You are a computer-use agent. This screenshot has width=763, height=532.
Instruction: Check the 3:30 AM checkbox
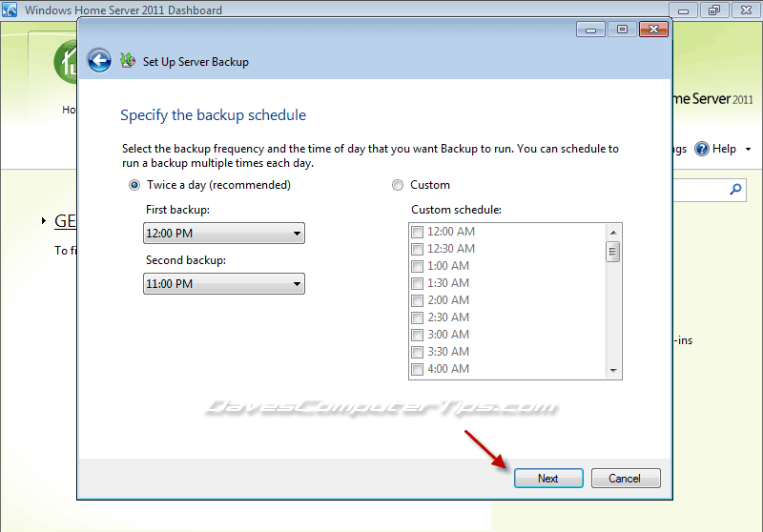(x=417, y=352)
